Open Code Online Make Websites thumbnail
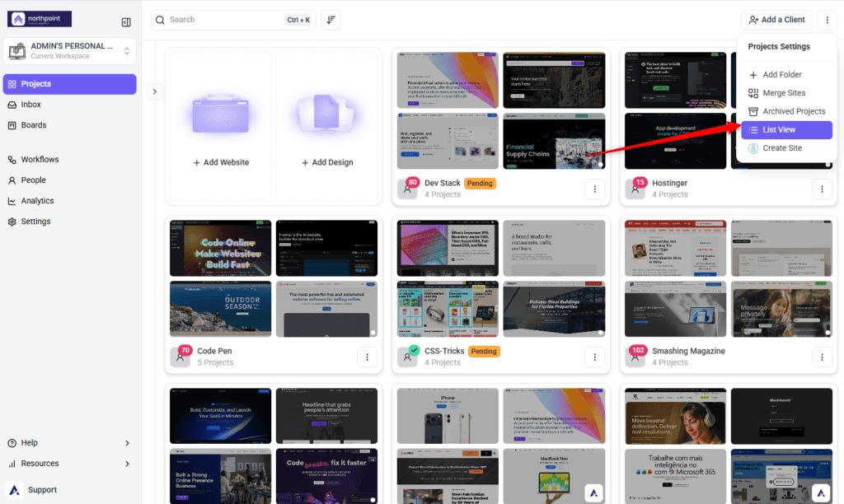This screenshot has height=504, width=844. pyautogui.click(x=221, y=248)
